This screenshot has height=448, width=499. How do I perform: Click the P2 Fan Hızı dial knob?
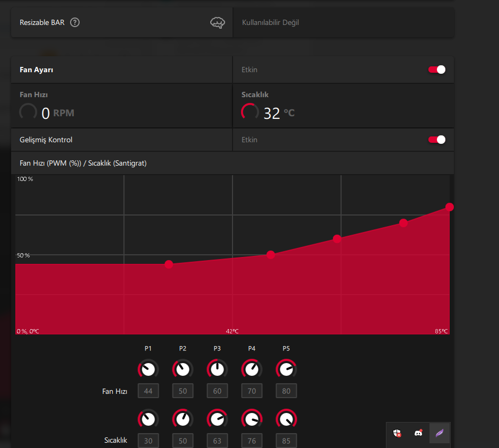(183, 369)
